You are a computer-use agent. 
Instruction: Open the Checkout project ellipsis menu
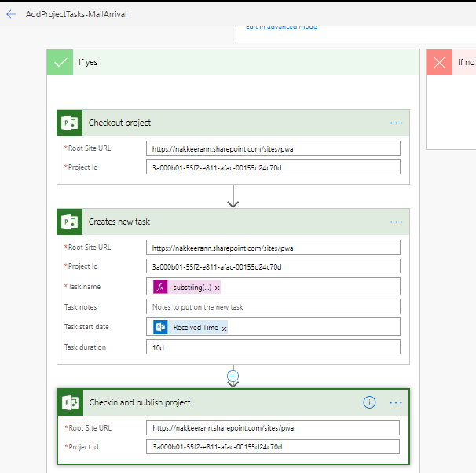pos(396,123)
